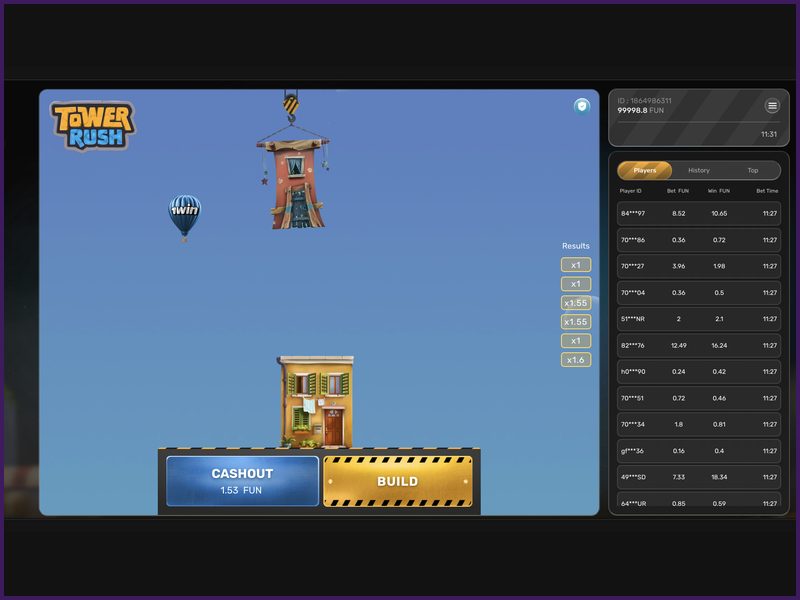Switch to the History tab
Viewport: 800px width, 600px height.
coord(697,170)
